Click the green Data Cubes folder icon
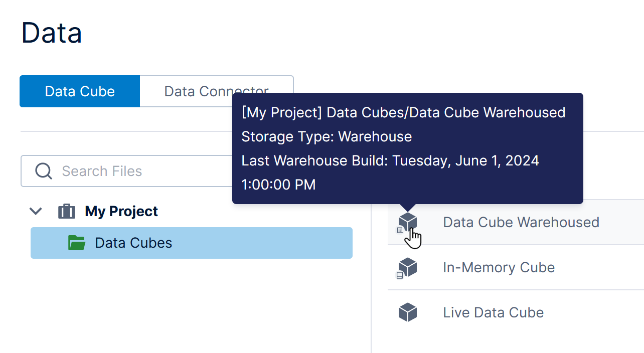 76,242
